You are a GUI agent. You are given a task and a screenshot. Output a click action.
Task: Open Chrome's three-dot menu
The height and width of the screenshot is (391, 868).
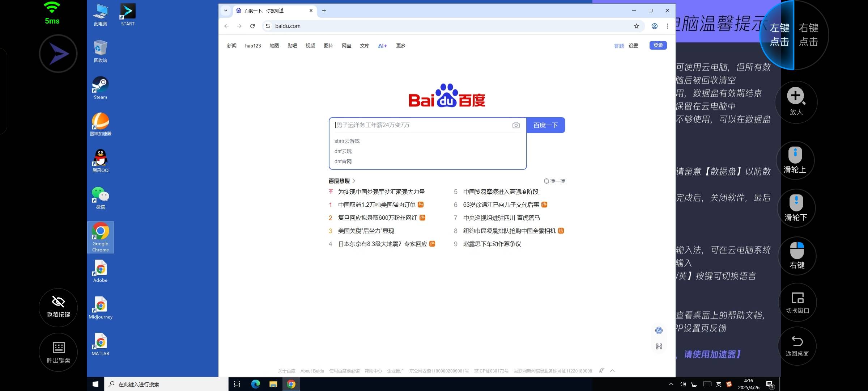click(x=668, y=26)
